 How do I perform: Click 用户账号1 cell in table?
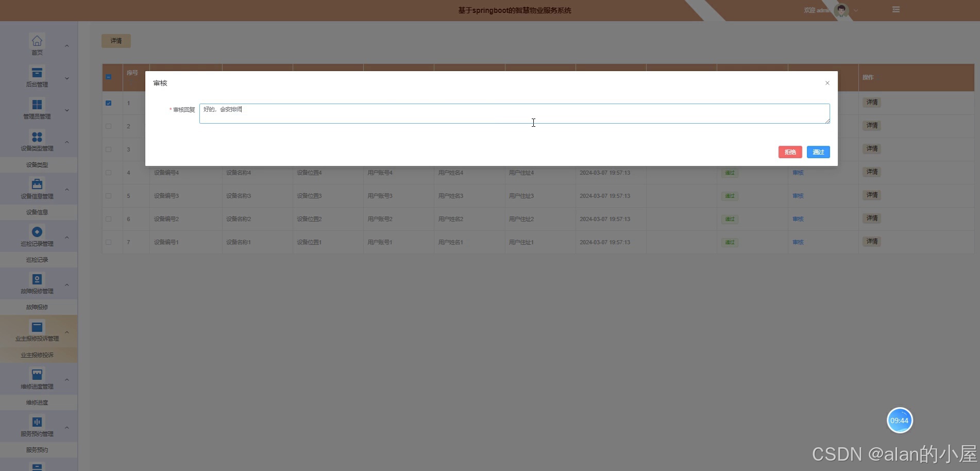tap(380, 242)
